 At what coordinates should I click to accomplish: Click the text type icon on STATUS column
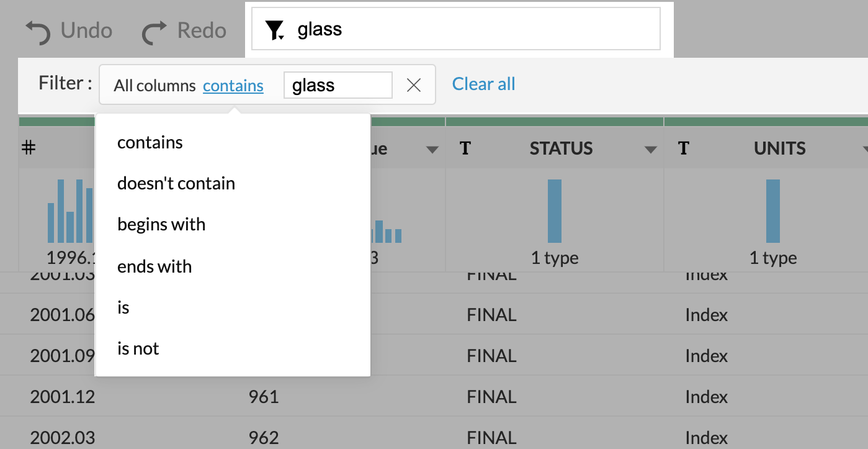465,148
